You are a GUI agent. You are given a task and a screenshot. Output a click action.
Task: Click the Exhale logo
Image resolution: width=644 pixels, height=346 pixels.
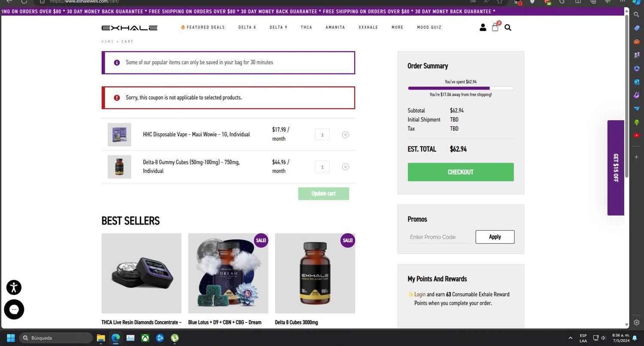point(129,28)
